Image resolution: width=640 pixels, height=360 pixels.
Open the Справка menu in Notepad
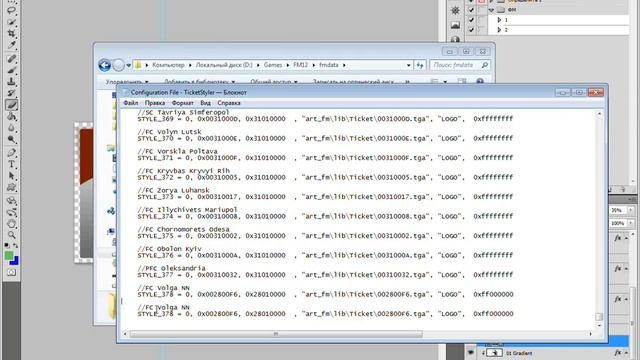229,103
